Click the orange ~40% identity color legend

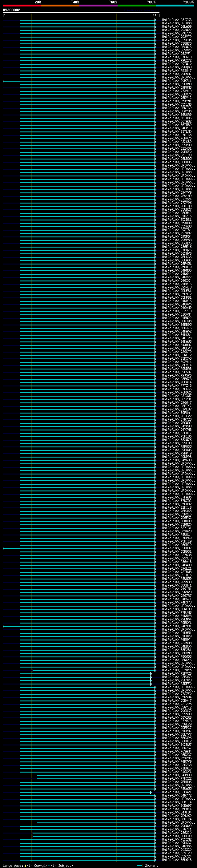click(60, 6)
